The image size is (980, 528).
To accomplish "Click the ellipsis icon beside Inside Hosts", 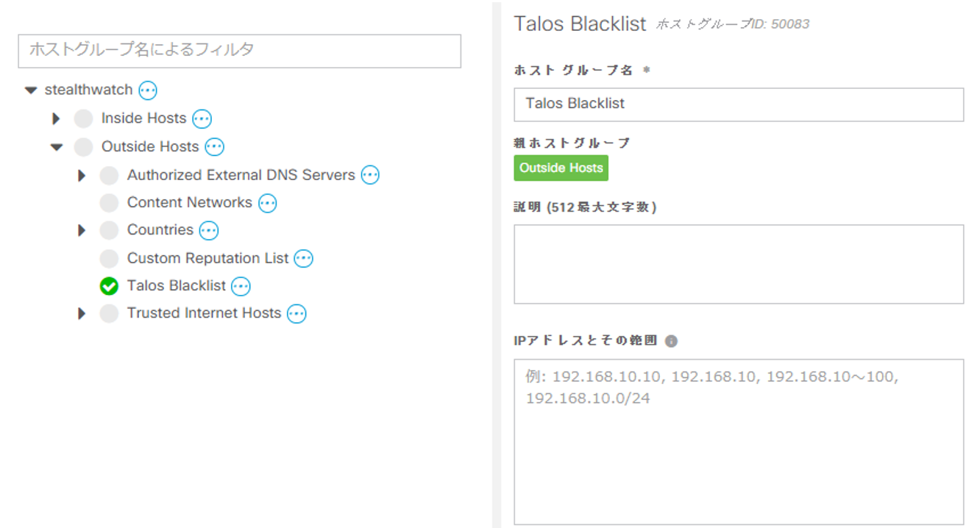I will tap(202, 118).
